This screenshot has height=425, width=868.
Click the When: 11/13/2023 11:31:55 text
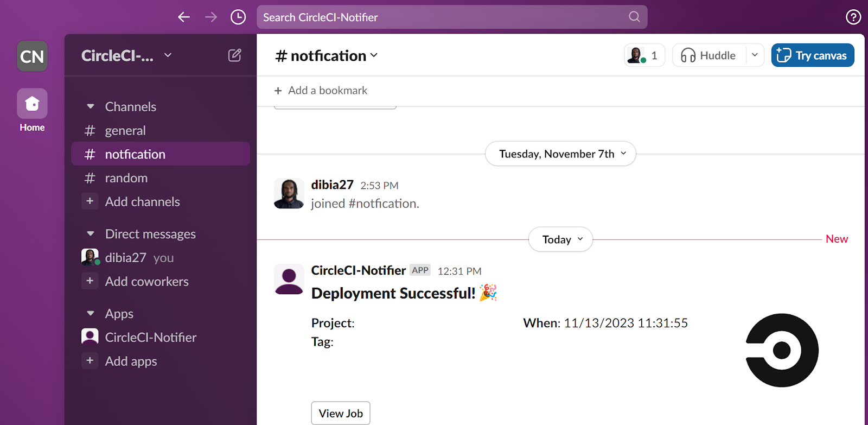605,323
